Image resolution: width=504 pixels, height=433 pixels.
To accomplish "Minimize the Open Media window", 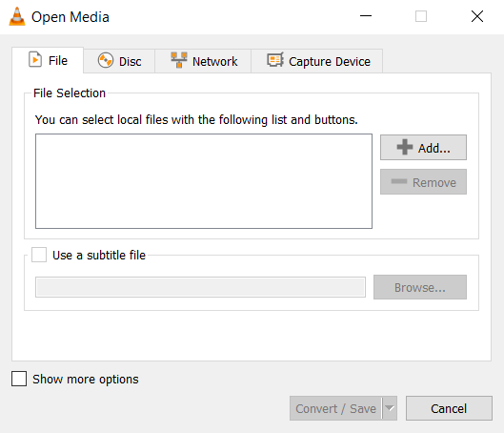I will (x=366, y=16).
